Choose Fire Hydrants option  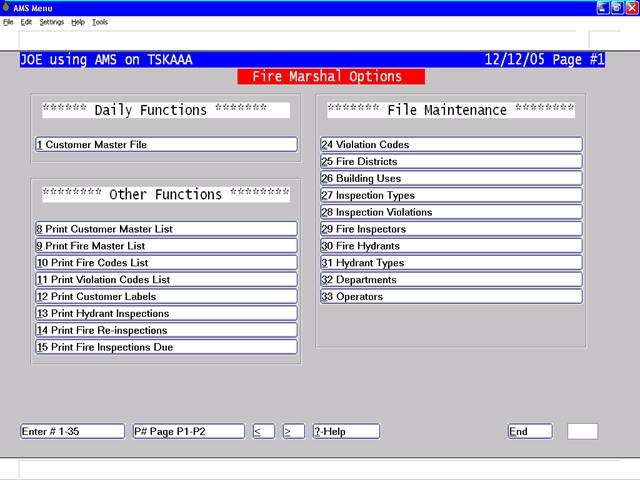451,246
